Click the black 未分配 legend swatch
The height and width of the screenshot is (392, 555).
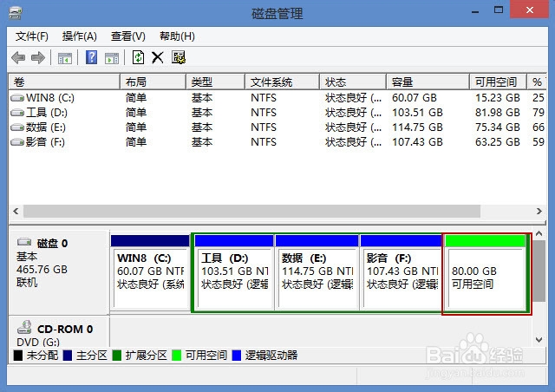point(17,356)
